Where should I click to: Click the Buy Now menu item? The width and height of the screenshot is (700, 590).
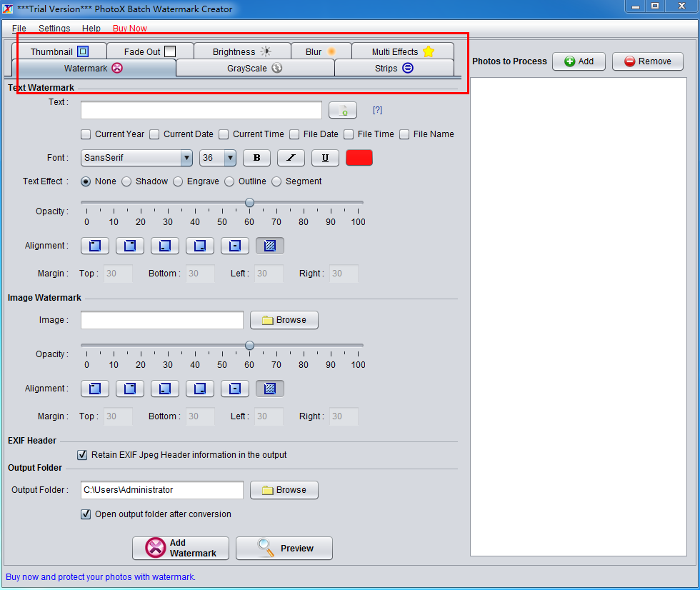click(x=130, y=28)
